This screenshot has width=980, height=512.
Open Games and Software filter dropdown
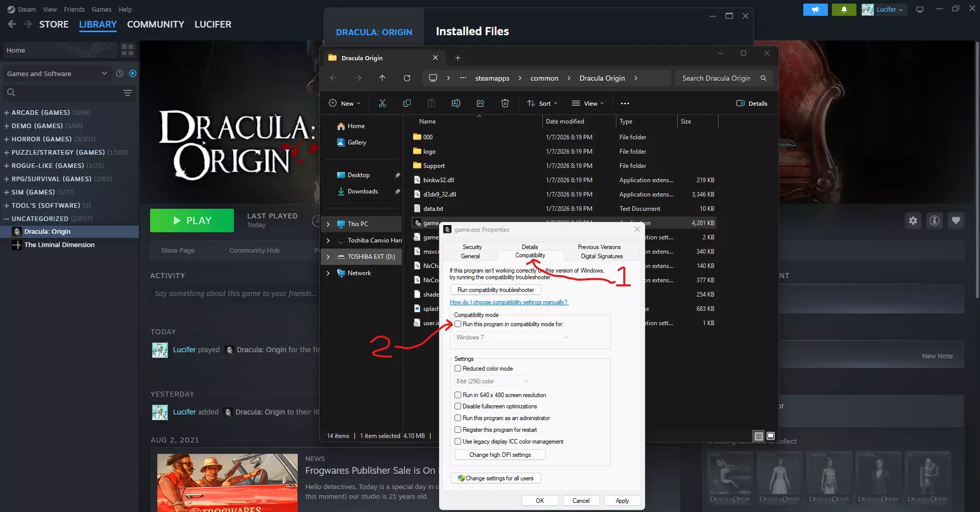[57, 74]
